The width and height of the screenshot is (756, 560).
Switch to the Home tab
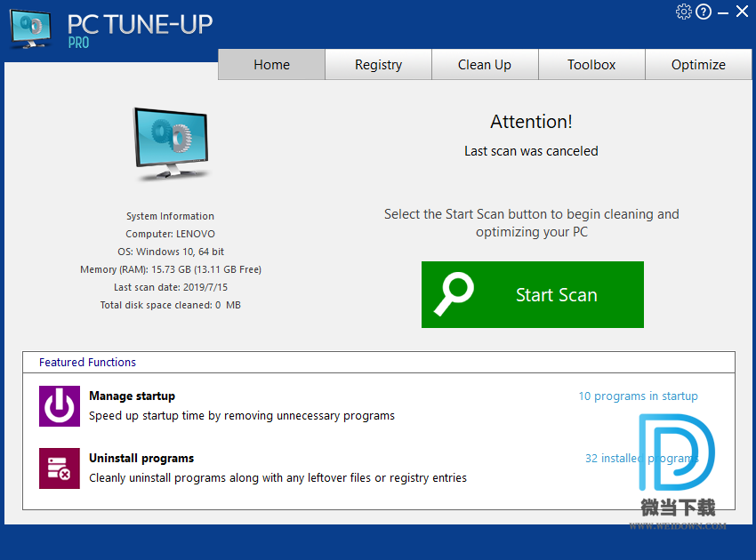coord(271,64)
